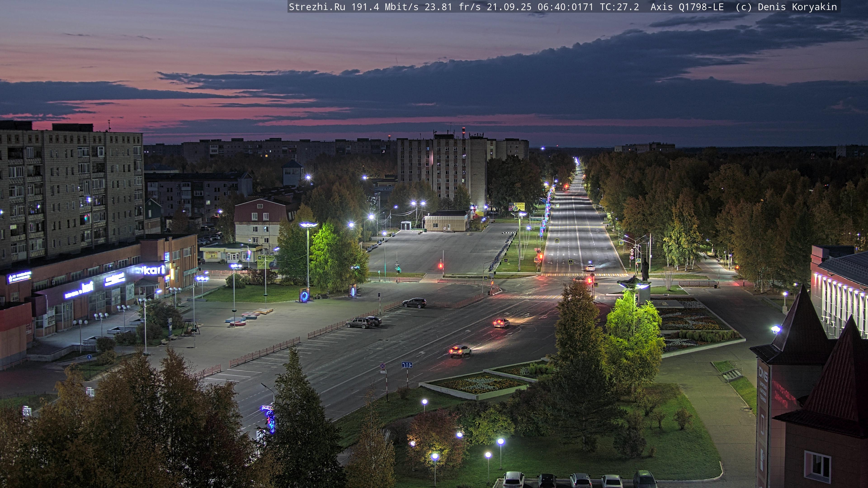868x488 pixels.
Task: Click the blue glowing ring sculpture in the square
Action: tap(305, 296)
